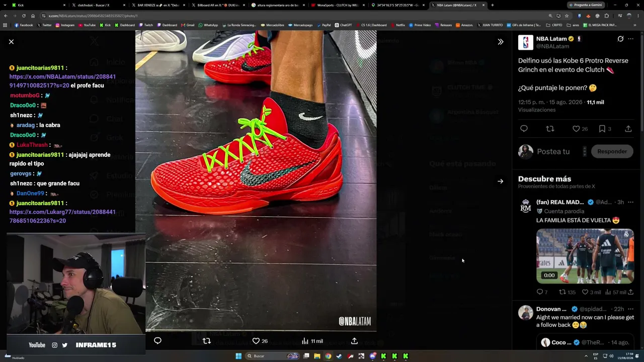644x362 pixels.
Task: Open more options on Donovan's post
Action: click(x=630, y=309)
